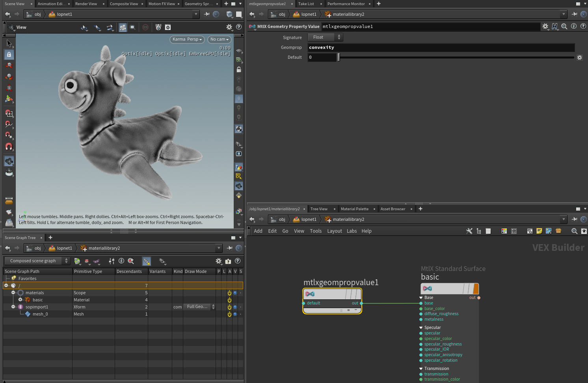Click the Default value slider track
This screenshot has height=383, width=588.
(456, 58)
